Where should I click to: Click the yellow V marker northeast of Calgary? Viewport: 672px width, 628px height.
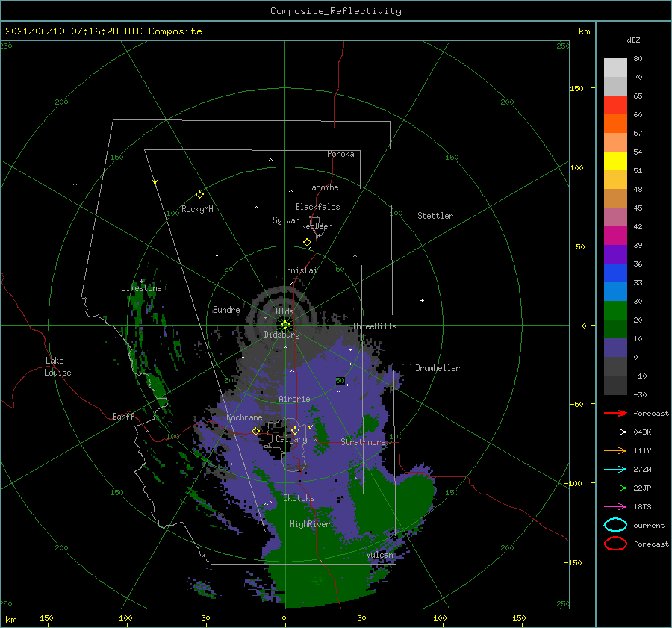pyautogui.click(x=310, y=427)
